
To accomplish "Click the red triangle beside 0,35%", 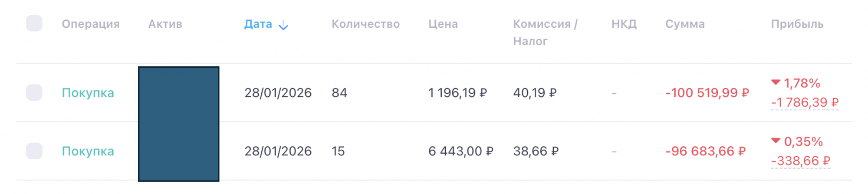I will pyautogui.click(x=776, y=141).
